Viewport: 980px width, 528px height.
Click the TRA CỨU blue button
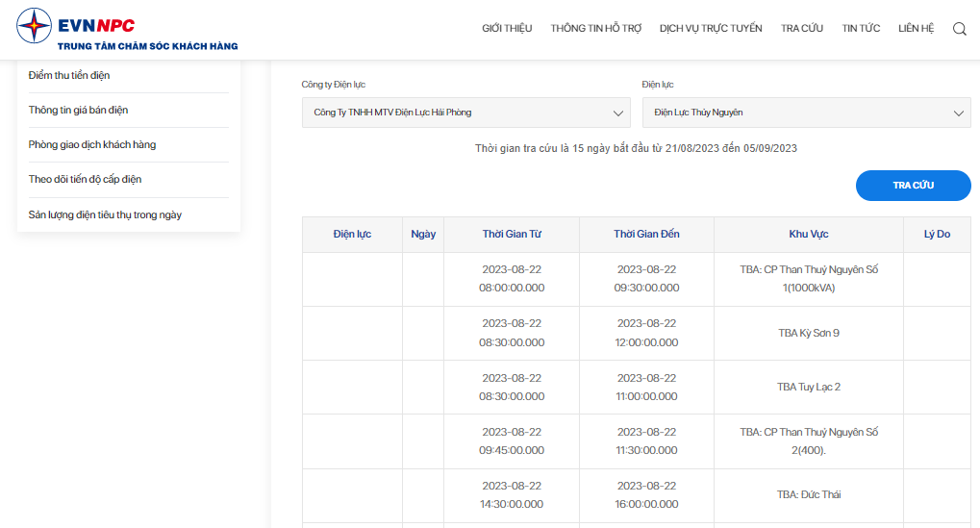point(913,186)
